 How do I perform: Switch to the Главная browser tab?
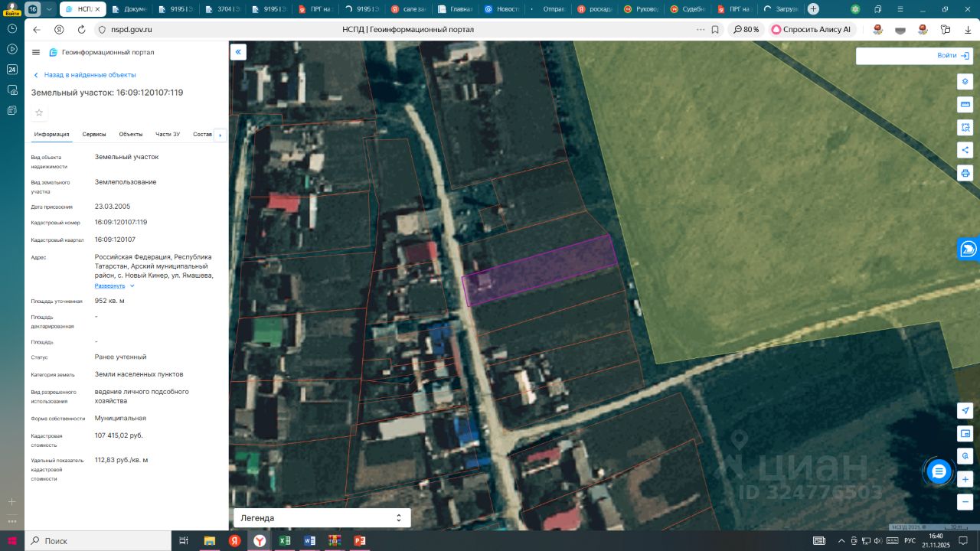point(456,9)
